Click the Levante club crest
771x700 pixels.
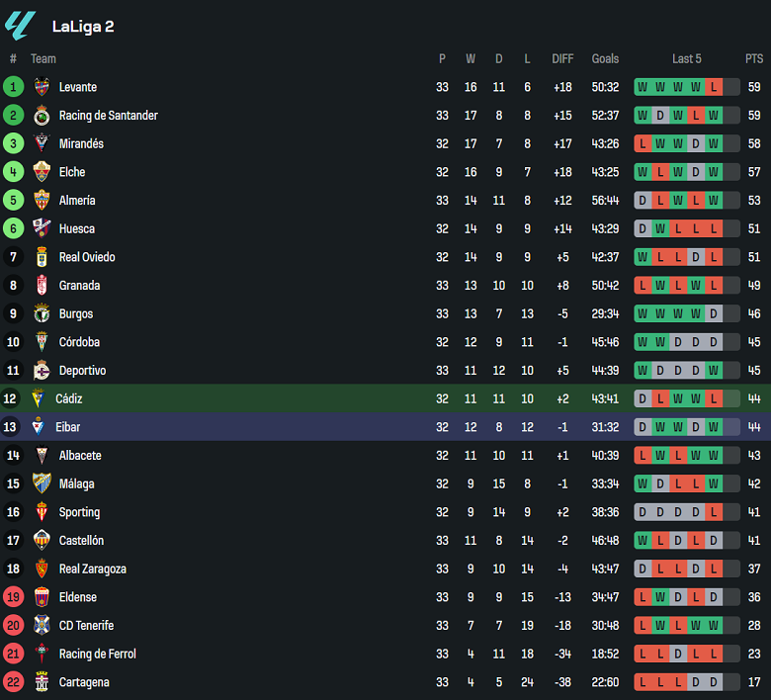point(42,87)
